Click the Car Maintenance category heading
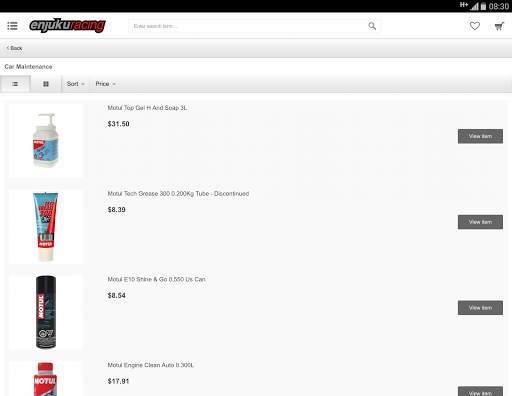 28,67
